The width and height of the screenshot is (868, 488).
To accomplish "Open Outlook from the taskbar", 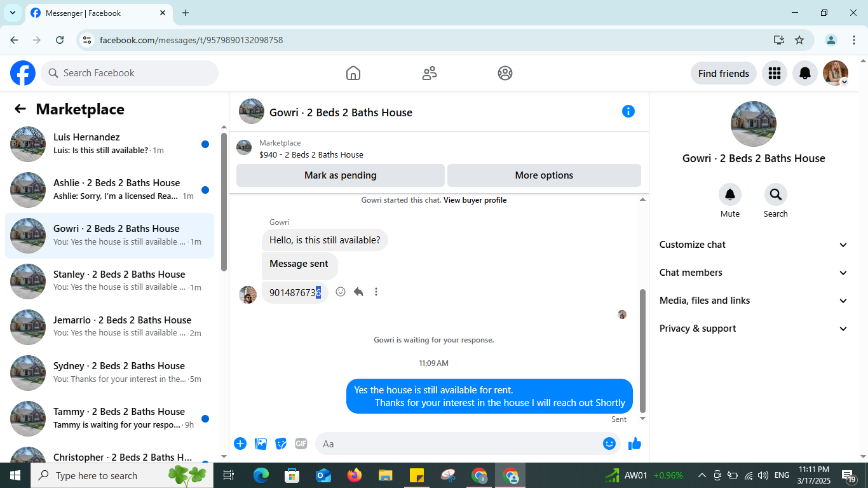I will 323,475.
